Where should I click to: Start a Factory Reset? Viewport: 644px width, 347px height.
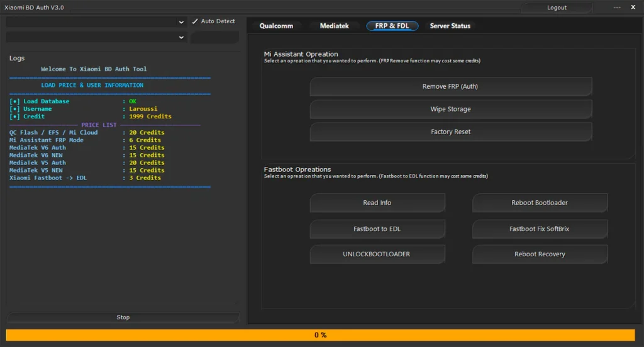pyautogui.click(x=450, y=132)
